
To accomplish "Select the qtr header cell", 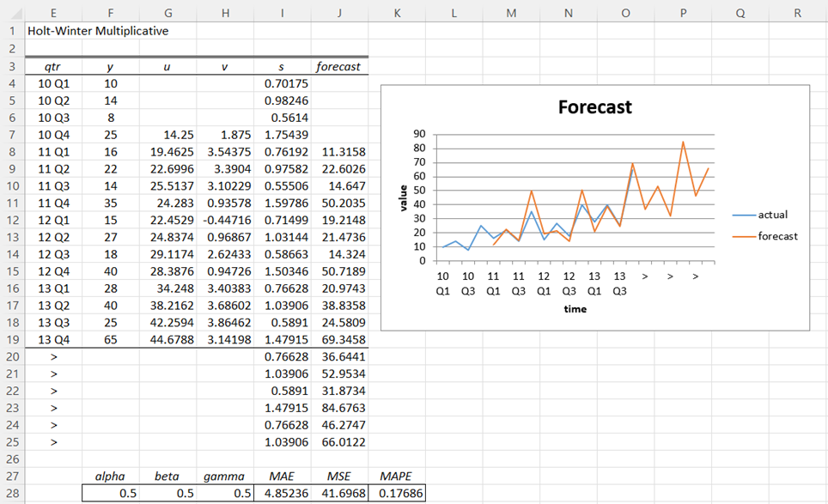I will [53, 66].
